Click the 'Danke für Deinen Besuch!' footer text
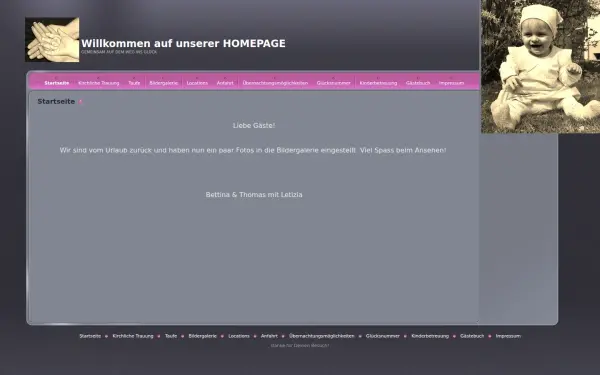Image resolution: width=600 pixels, height=375 pixels. tap(300, 346)
